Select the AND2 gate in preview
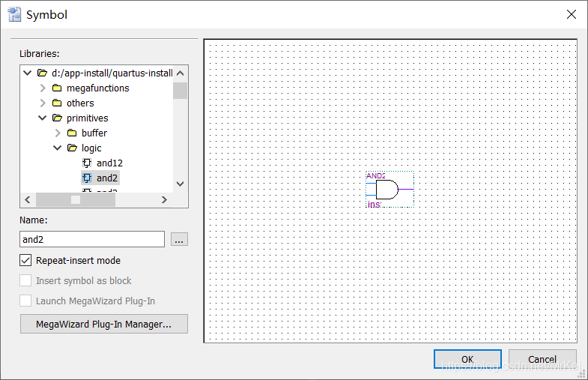 [x=390, y=190]
